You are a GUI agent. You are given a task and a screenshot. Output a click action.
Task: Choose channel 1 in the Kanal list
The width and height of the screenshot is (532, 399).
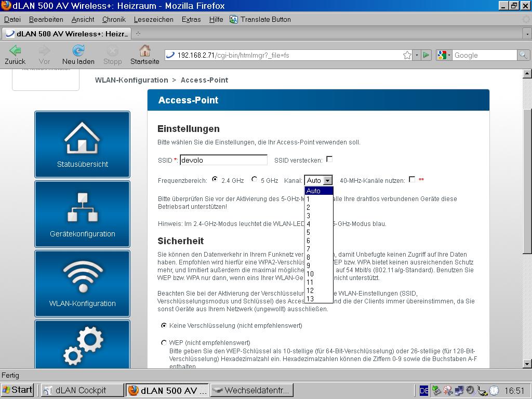(319, 199)
